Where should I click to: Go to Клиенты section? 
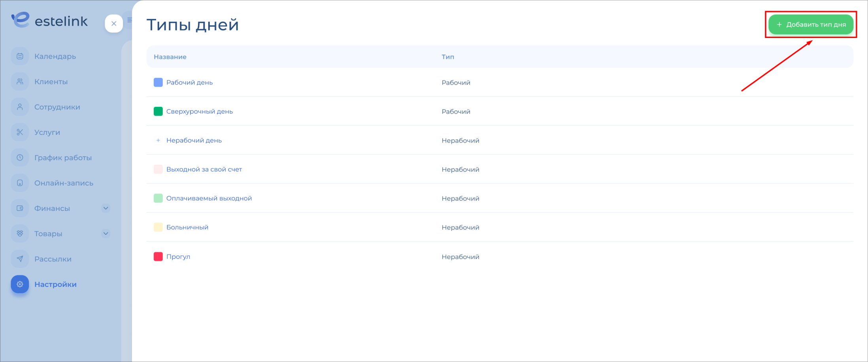click(x=51, y=81)
